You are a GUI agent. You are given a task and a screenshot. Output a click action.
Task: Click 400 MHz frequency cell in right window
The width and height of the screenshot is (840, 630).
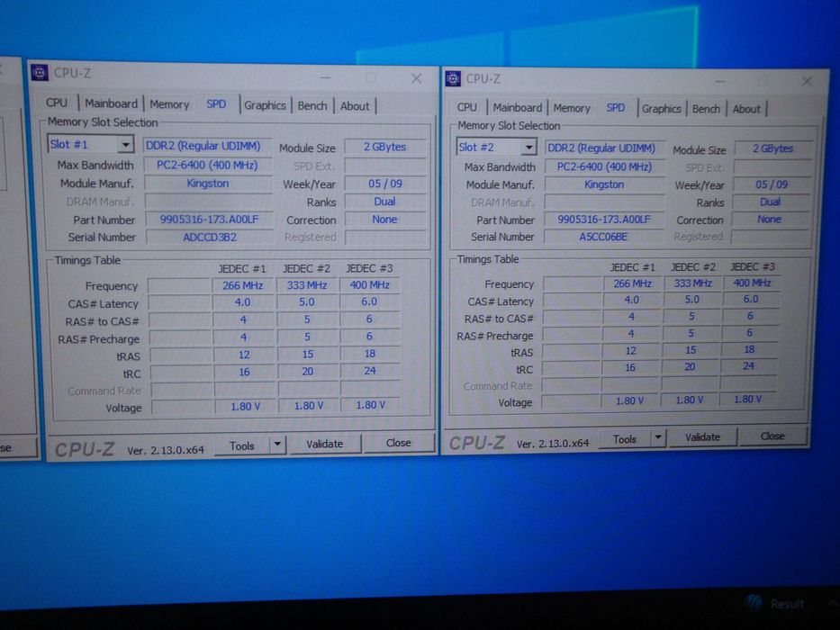point(752,283)
